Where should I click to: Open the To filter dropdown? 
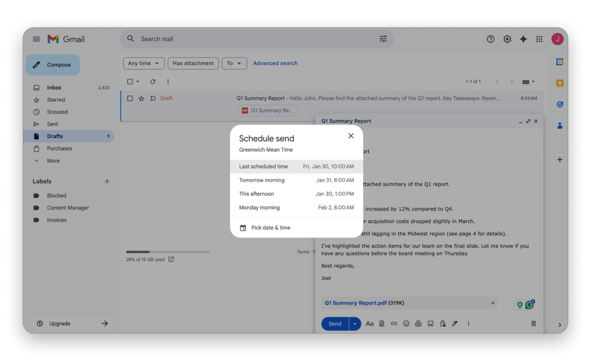234,63
